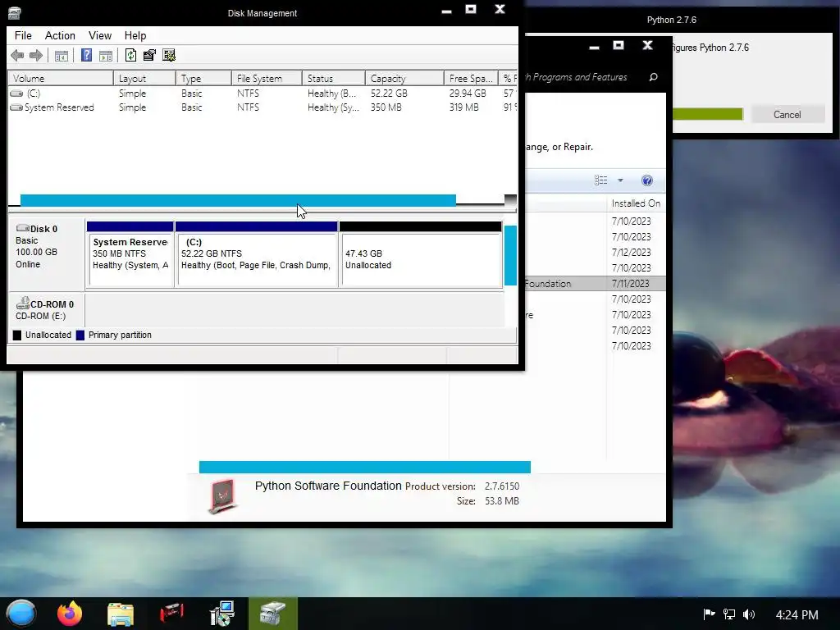Viewport: 840px width, 630px height.
Task: Sort by Capacity column header
Action: tap(404, 78)
